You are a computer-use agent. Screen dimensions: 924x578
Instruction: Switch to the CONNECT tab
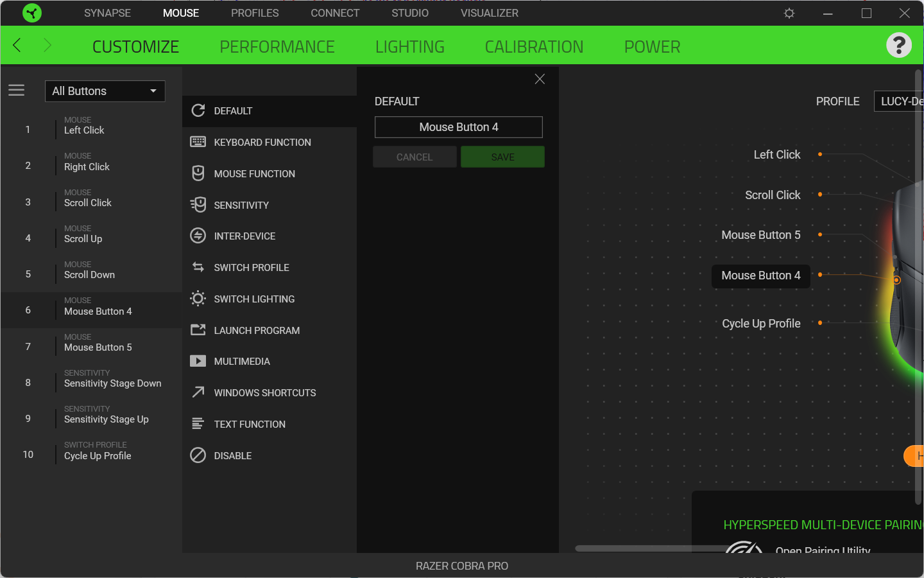(335, 13)
